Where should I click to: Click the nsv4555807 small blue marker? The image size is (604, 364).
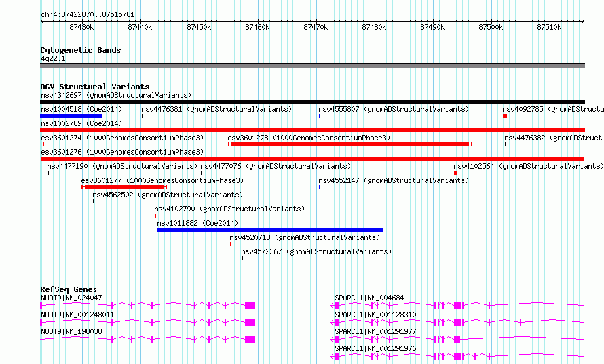(320, 116)
